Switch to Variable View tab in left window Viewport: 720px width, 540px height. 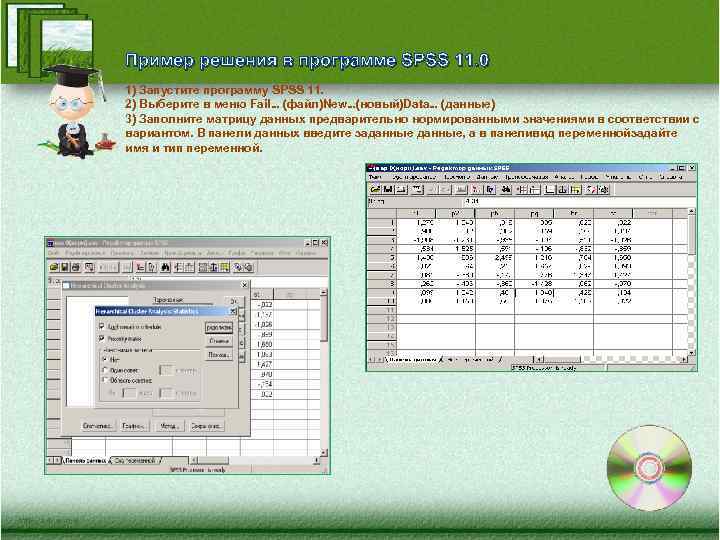tap(136, 460)
